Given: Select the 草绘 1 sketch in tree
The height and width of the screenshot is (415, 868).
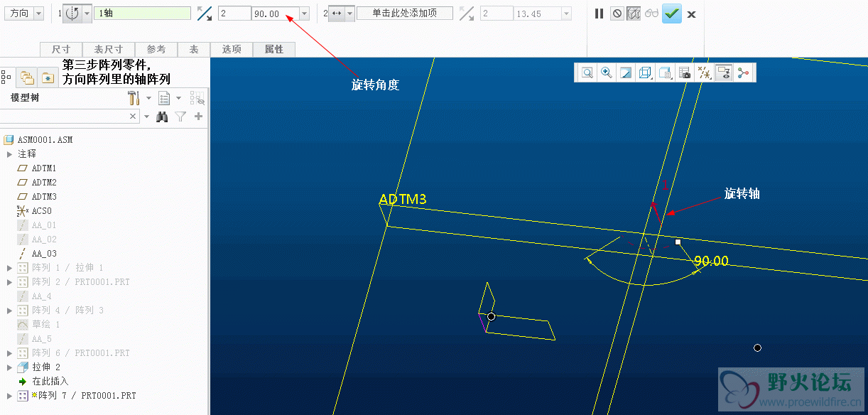Looking at the screenshot, I should click(38, 325).
